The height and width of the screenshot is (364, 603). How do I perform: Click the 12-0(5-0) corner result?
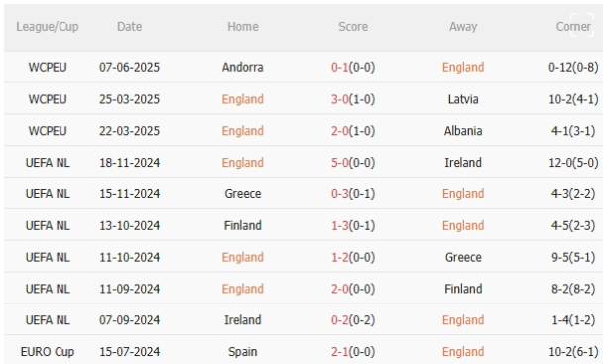[573, 163]
